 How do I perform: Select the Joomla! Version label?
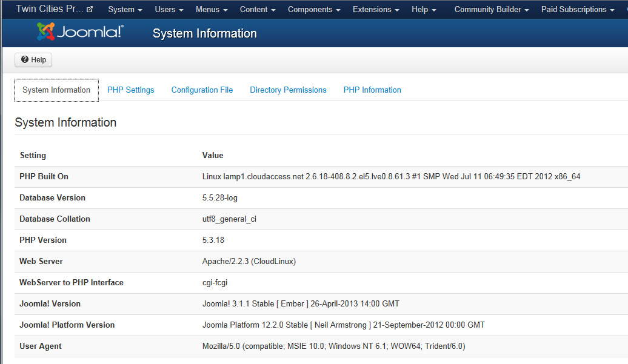pyautogui.click(x=50, y=303)
